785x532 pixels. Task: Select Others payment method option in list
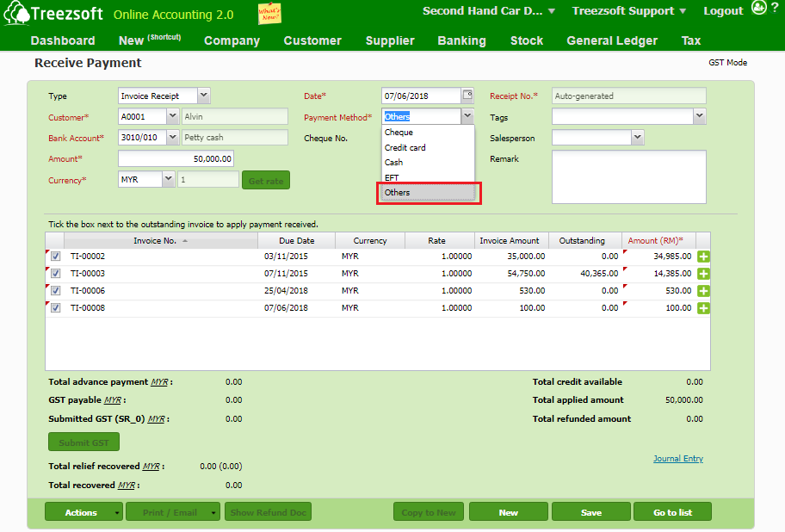428,193
